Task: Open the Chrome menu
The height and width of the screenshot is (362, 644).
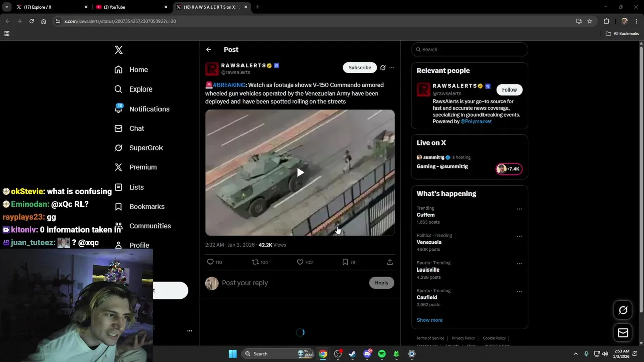Action: pyautogui.click(x=637, y=21)
